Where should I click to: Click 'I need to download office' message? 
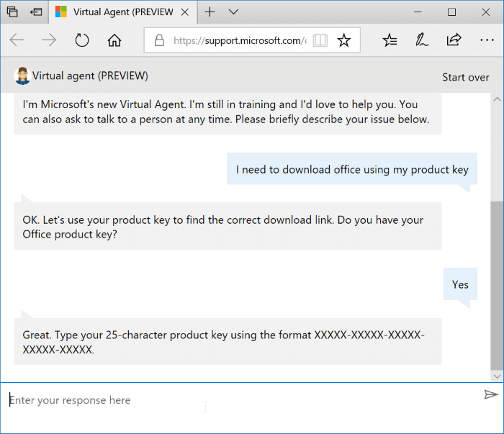click(x=352, y=169)
